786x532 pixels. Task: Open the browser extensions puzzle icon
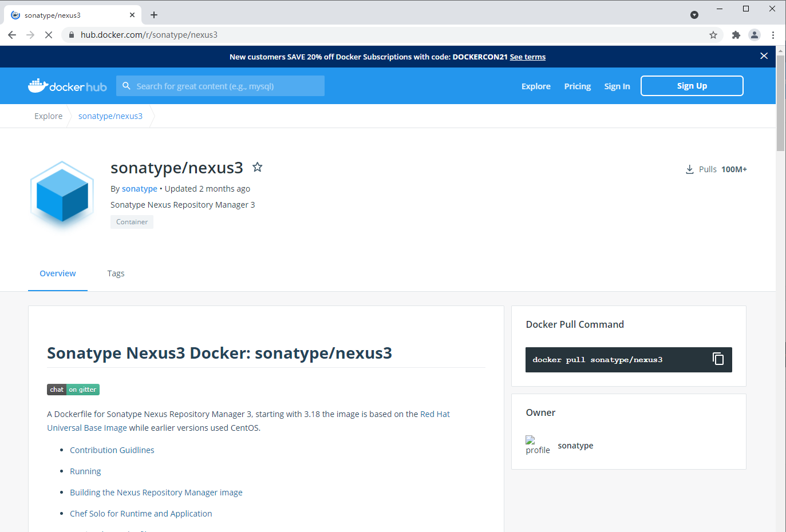(x=736, y=35)
